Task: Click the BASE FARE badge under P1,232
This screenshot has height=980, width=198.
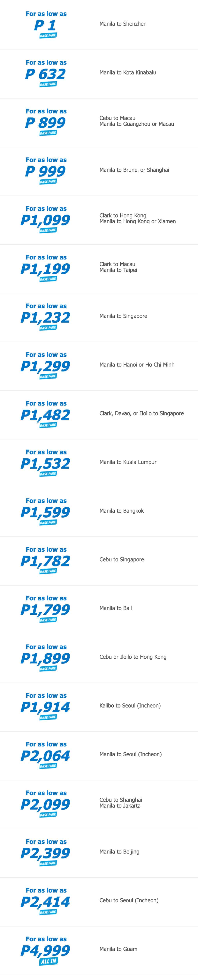Action: 48,328
